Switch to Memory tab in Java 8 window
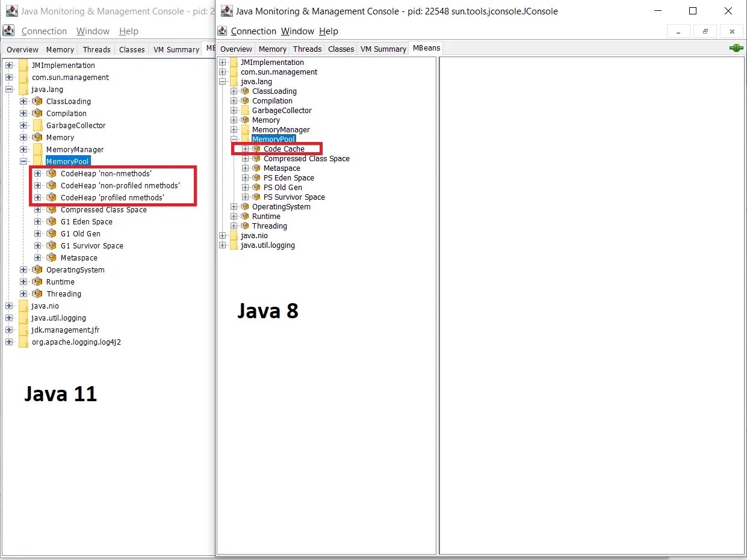Viewport: 747px width, 560px height. click(273, 49)
